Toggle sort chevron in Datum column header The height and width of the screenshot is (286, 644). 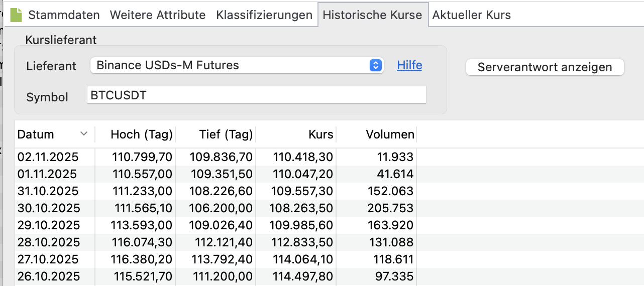84,134
